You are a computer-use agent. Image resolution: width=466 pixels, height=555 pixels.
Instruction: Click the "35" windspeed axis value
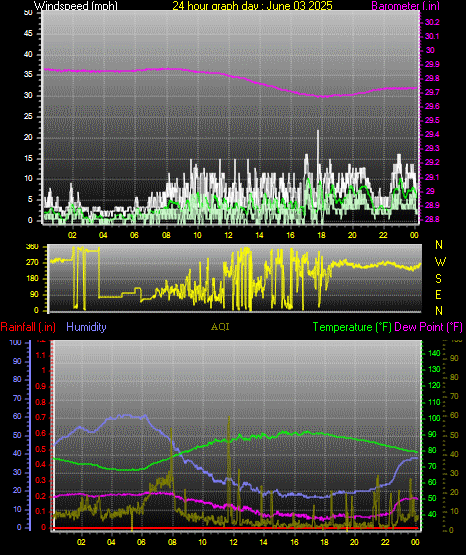[x=28, y=75]
